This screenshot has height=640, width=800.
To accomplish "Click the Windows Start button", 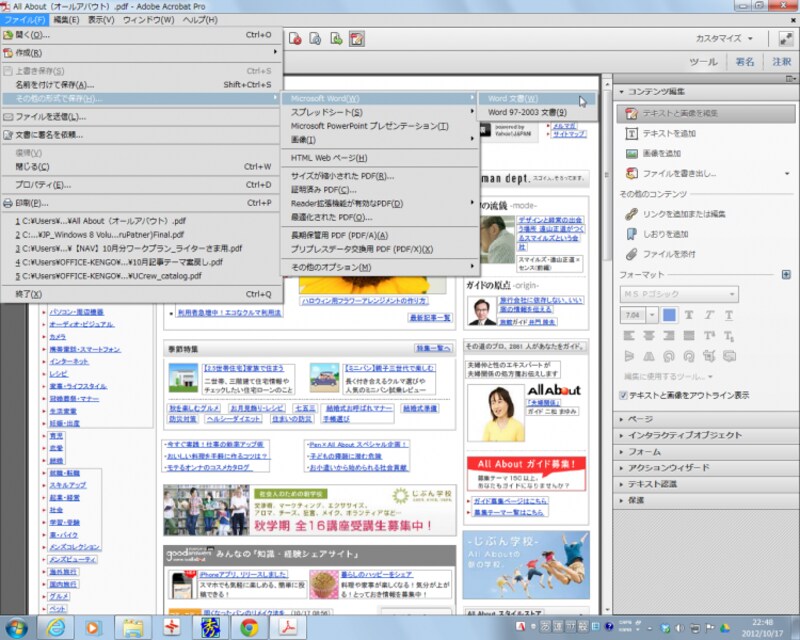I will point(16,627).
